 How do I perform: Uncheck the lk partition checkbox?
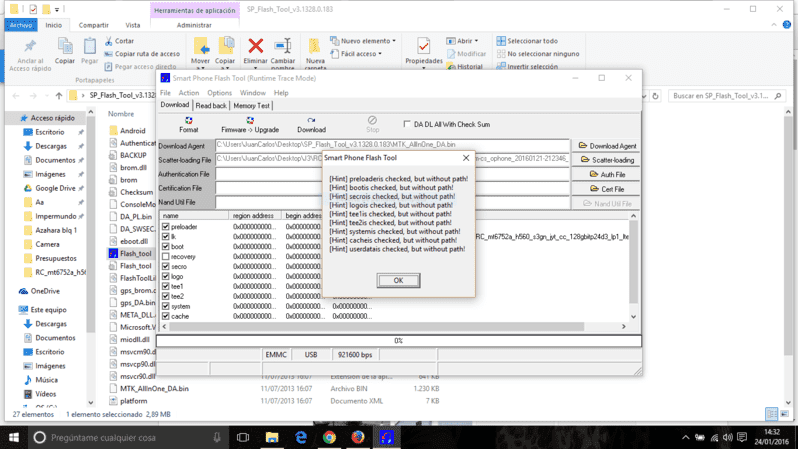[165, 237]
